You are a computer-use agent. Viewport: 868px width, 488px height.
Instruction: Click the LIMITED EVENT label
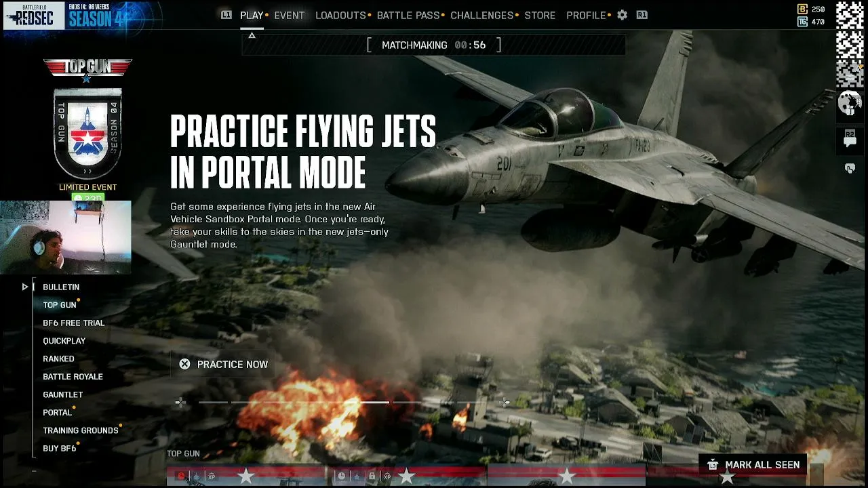87,187
